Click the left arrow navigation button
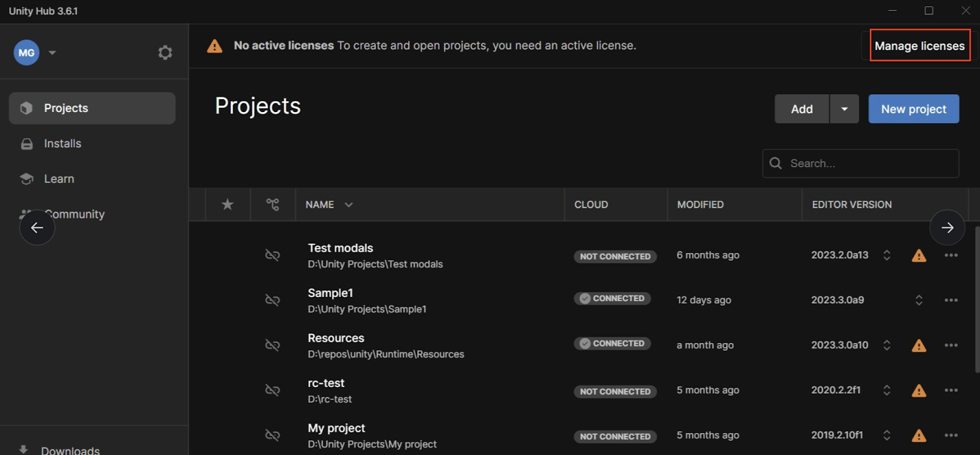The height and width of the screenshot is (455, 980). pos(37,228)
